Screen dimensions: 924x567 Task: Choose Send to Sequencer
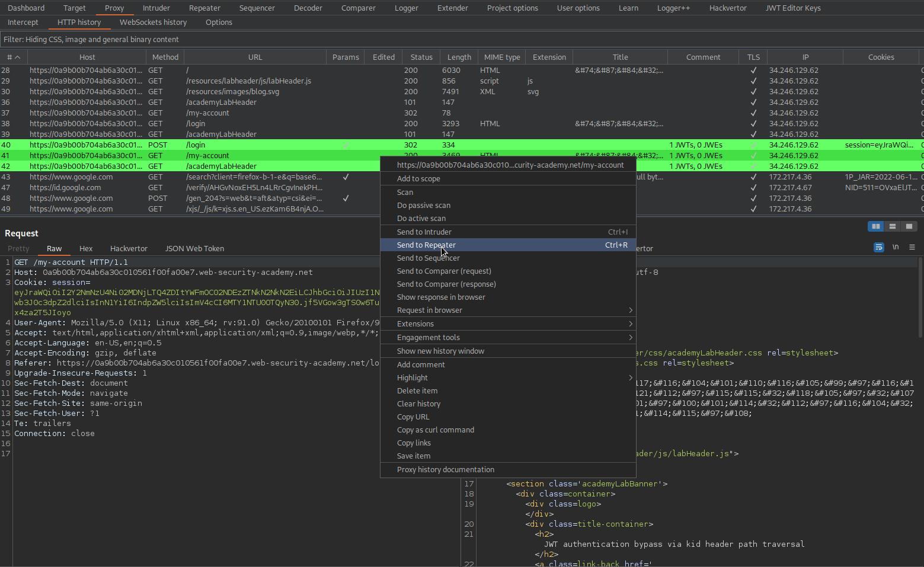tap(508, 258)
